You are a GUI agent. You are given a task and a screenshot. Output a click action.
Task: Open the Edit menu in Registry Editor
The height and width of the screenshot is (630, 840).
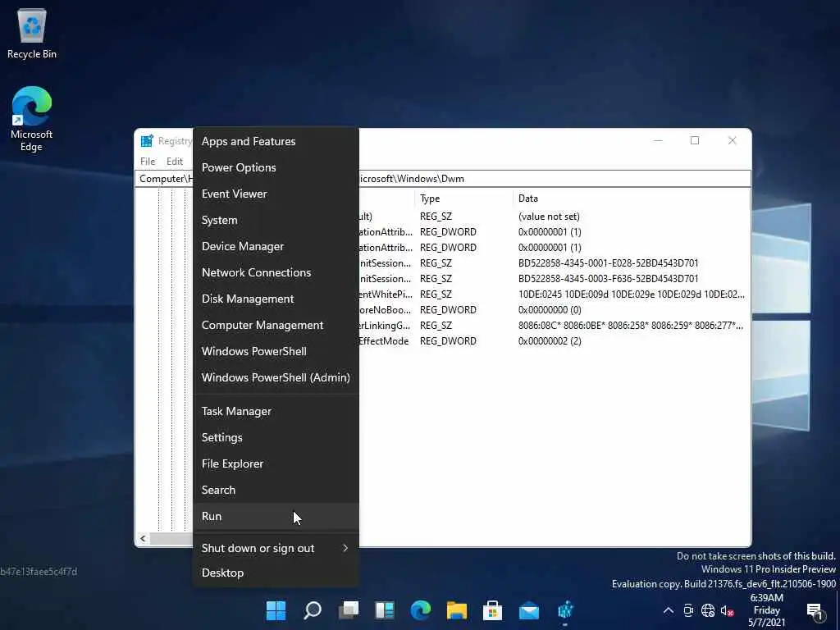pos(175,162)
